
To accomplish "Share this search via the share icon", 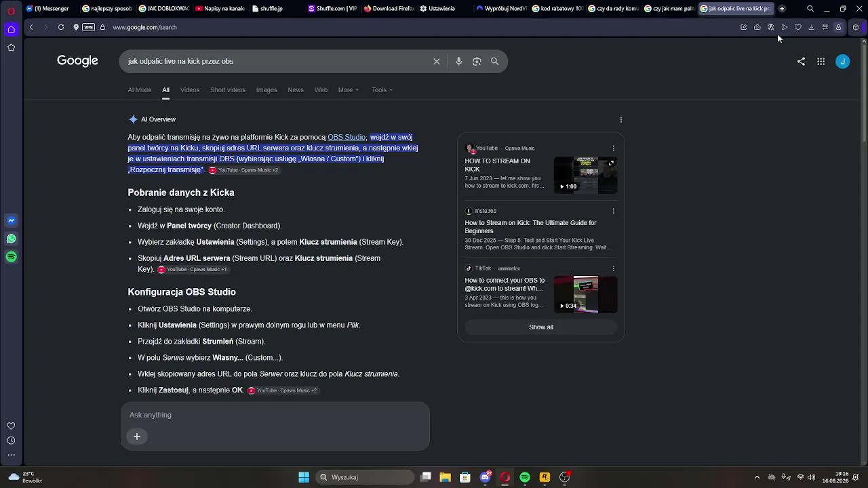I will tap(801, 61).
